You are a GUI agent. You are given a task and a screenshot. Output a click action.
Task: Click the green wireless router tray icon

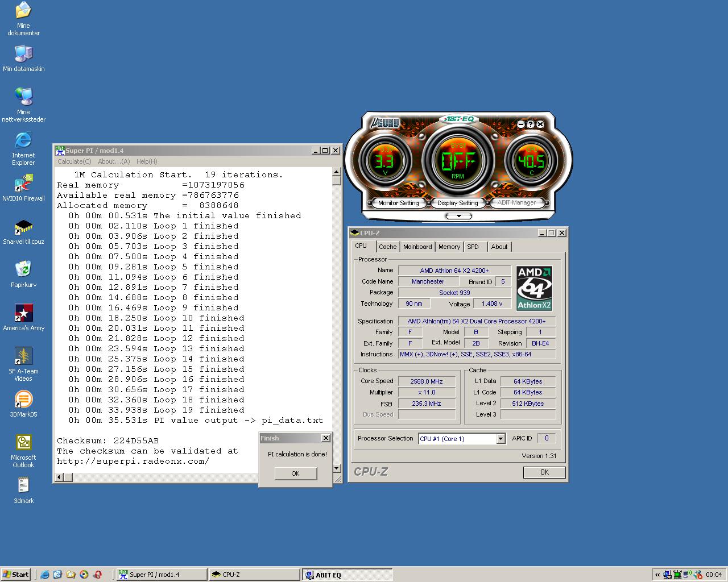(x=677, y=575)
